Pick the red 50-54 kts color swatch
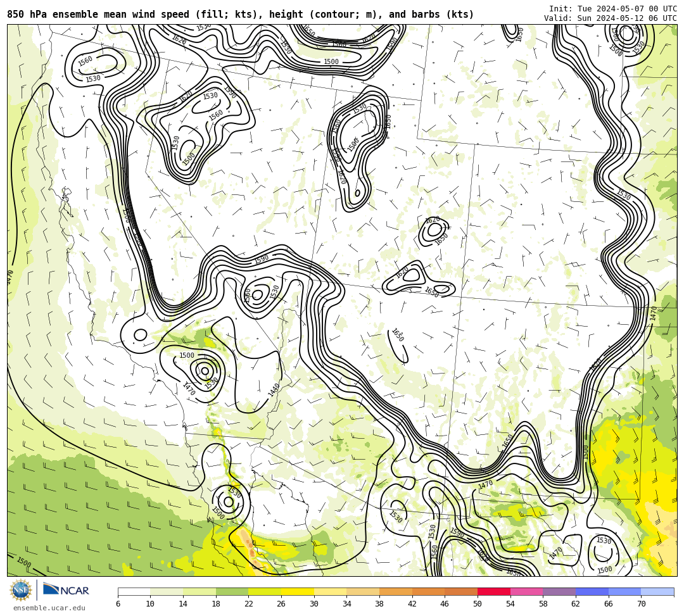This screenshot has height=616, width=684. 494,591
